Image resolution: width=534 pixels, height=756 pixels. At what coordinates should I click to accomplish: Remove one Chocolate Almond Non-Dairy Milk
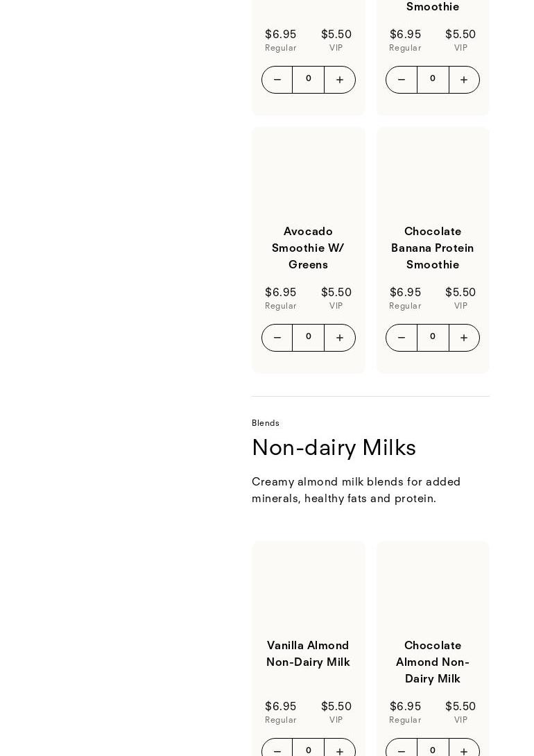click(x=402, y=750)
